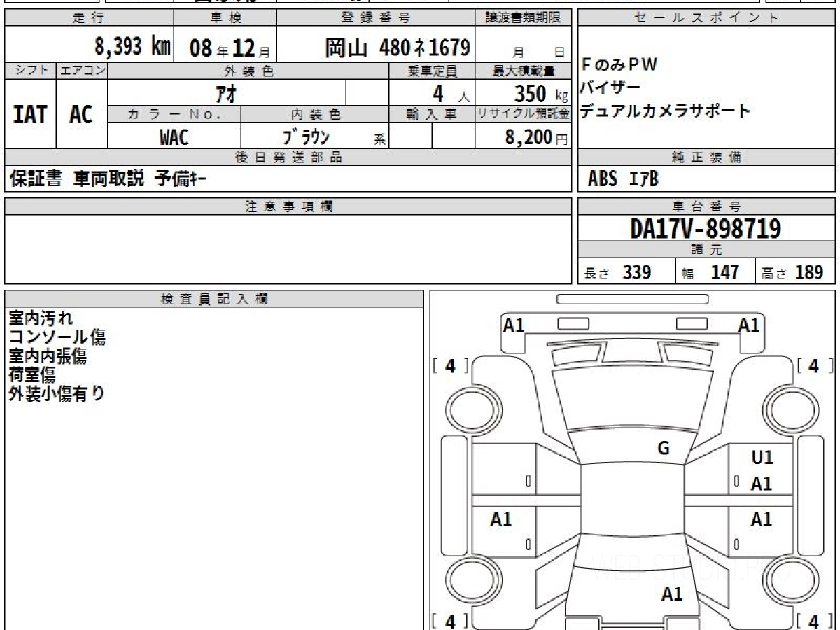Click the AC air conditioner cell
Screen dimensions: 840x630
coord(82,114)
